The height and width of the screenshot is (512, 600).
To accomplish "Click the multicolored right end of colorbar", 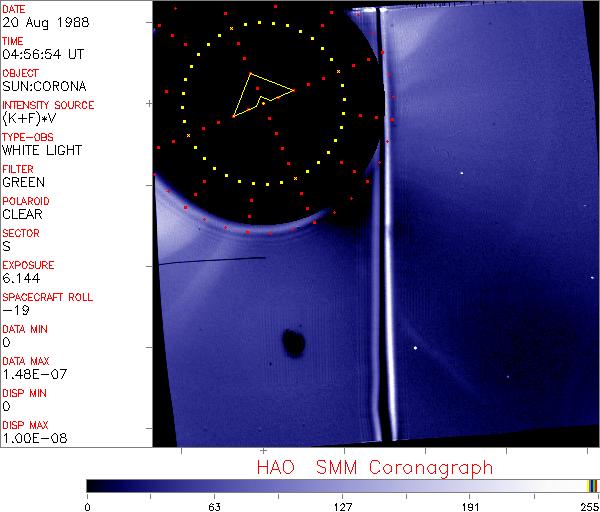I will click(x=592, y=485).
